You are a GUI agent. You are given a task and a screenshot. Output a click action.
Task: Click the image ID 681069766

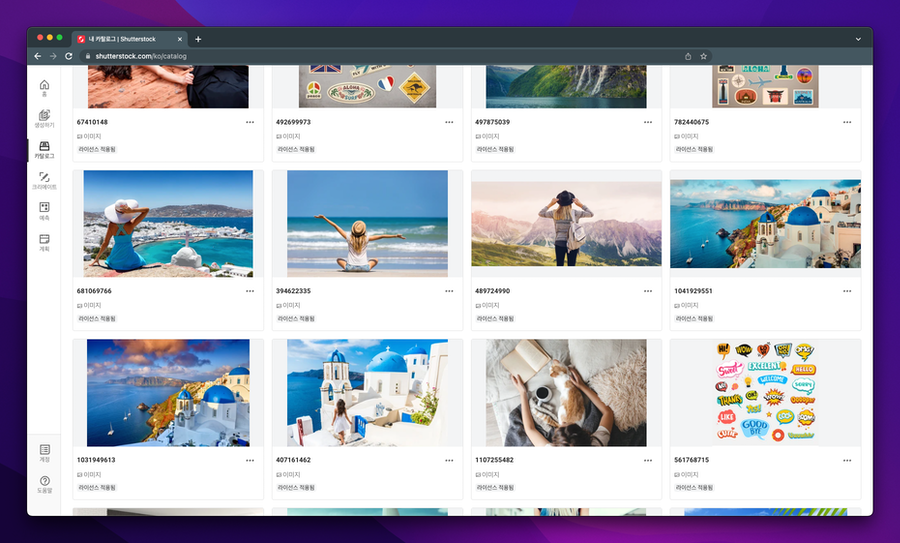click(94, 291)
